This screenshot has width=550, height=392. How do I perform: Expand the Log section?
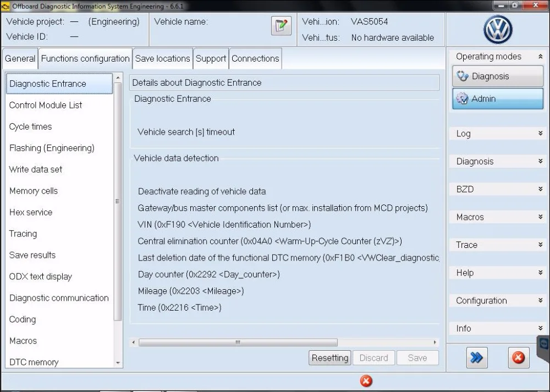(540, 134)
